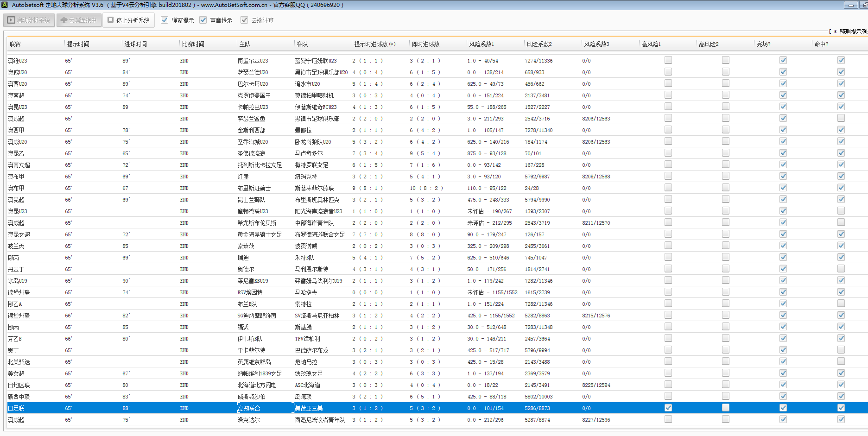Toggle the 云端计算 checkbox
This screenshot has width=868, height=436.
click(244, 20)
